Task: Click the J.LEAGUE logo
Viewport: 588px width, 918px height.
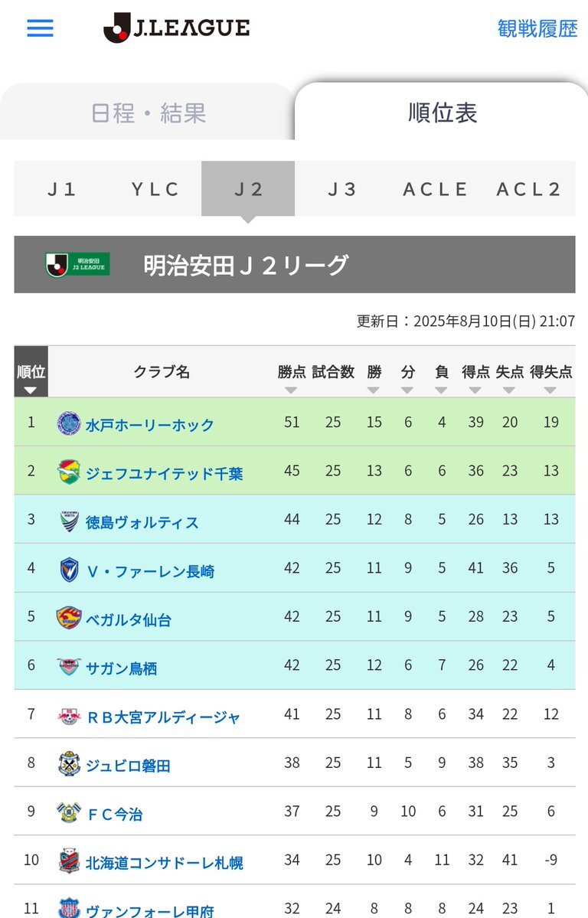Action: coord(176,28)
